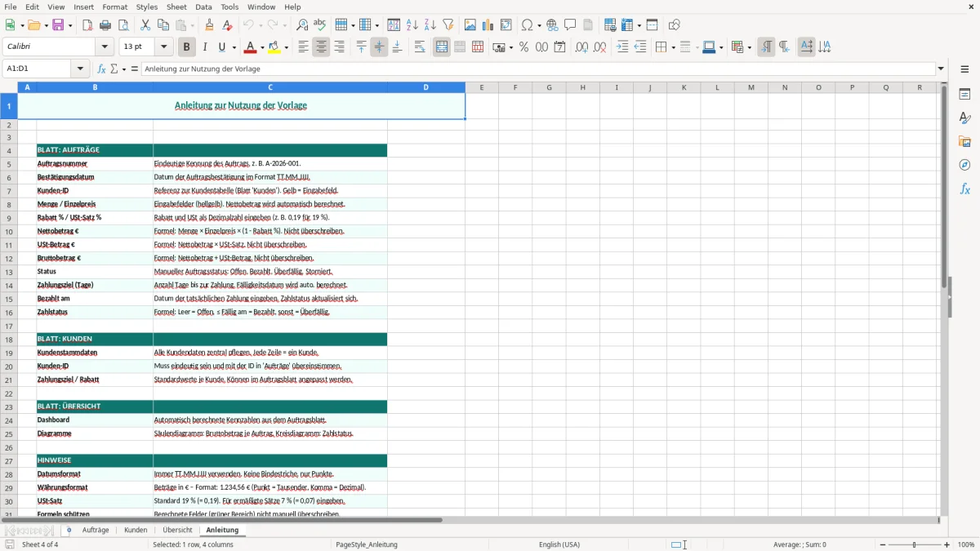Screen dimensions: 980x551
Task: Open the Background Color dropdown arrow
Action: pyautogui.click(x=287, y=47)
